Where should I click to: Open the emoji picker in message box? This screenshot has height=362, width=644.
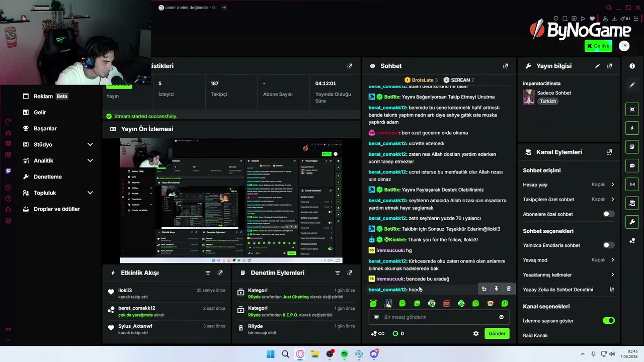click(501, 317)
